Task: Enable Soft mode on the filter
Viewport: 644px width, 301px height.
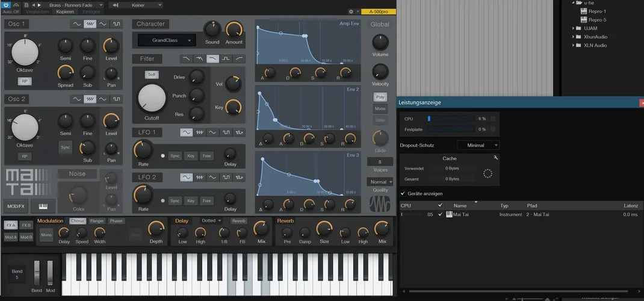Action: (152, 75)
